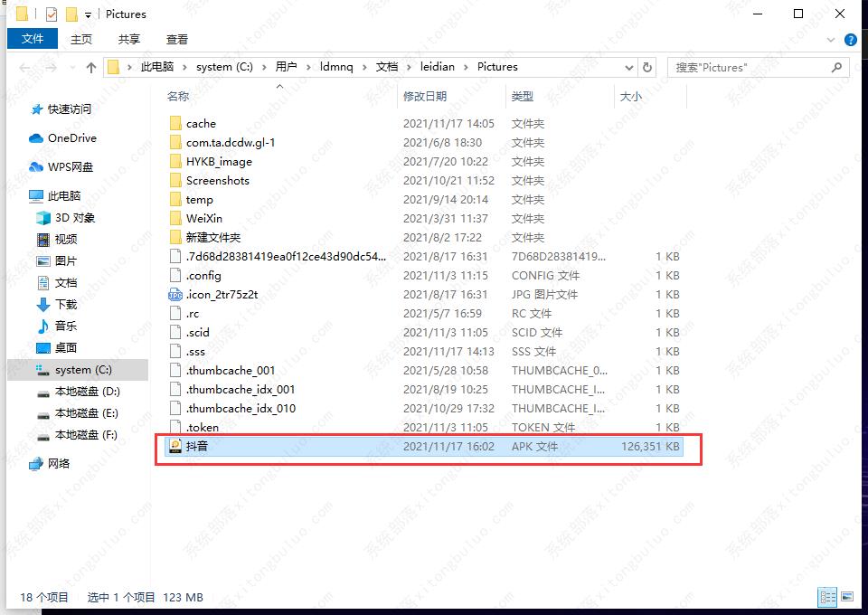
Task: Click the Help question mark icon
Action: (851, 40)
